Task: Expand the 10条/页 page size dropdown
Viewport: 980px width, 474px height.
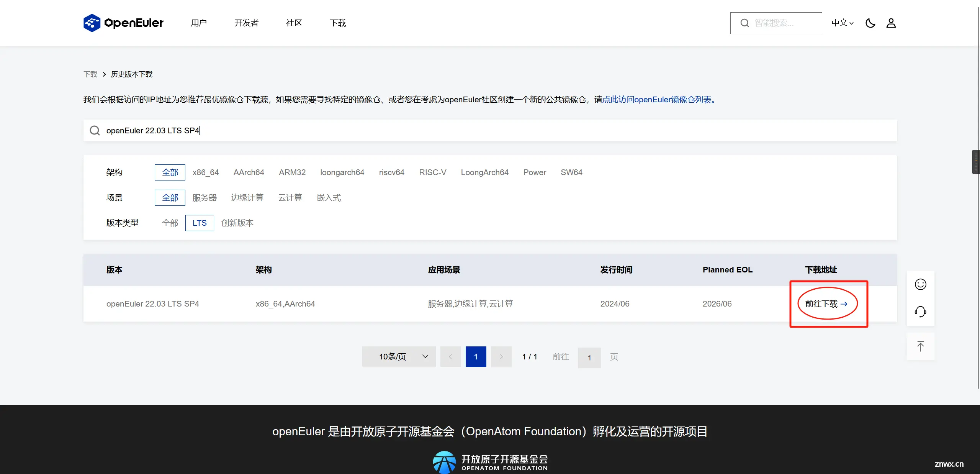Action: (399, 357)
